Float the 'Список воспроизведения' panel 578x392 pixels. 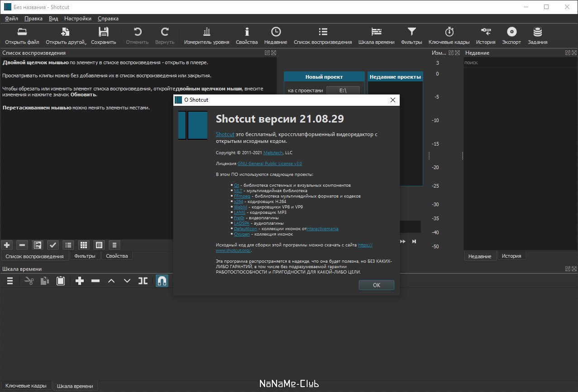pyautogui.click(x=268, y=53)
